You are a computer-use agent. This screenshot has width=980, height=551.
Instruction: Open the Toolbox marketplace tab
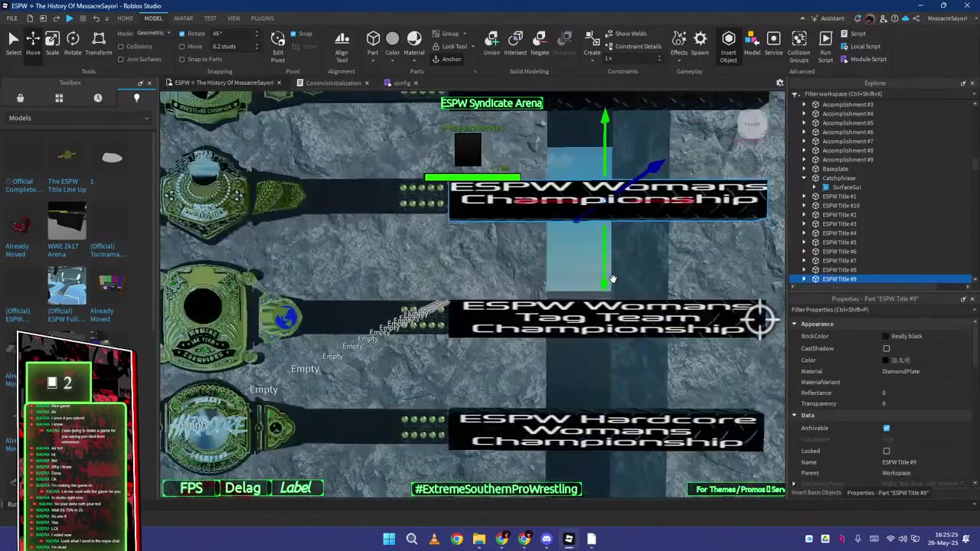point(21,98)
